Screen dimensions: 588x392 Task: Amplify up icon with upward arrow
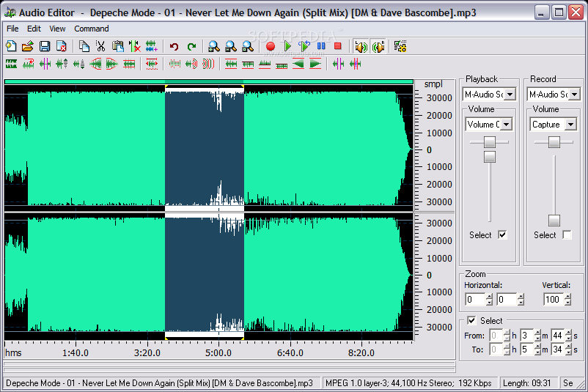click(62, 64)
